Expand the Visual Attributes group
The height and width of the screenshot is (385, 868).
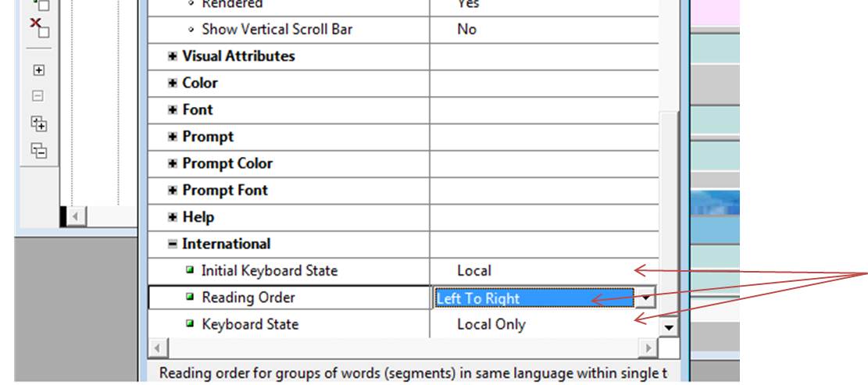(173, 56)
